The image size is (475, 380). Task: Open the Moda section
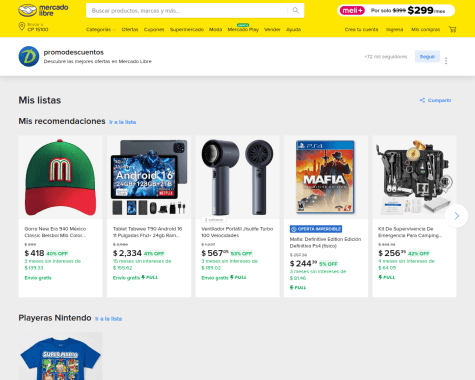[x=215, y=30]
